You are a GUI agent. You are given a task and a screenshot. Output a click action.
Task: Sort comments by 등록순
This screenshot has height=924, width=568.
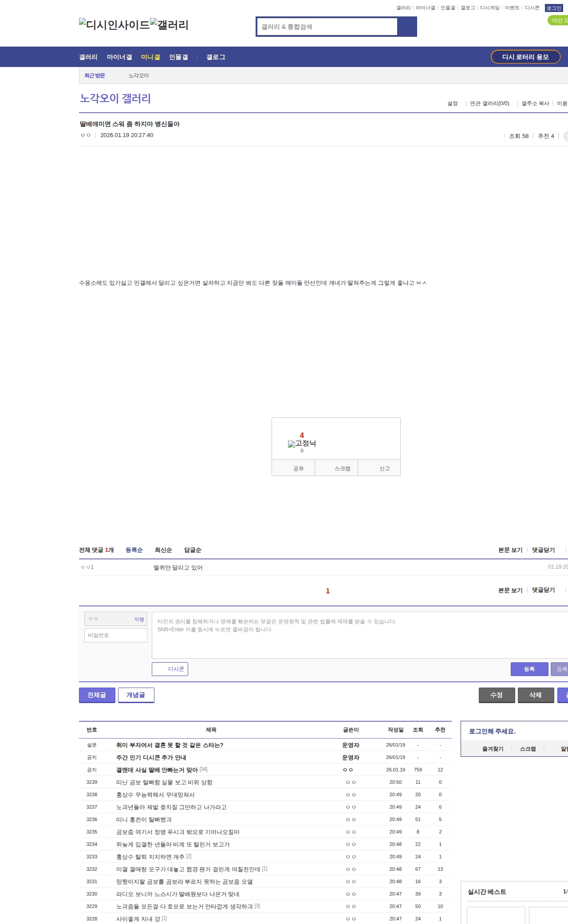[x=134, y=550]
